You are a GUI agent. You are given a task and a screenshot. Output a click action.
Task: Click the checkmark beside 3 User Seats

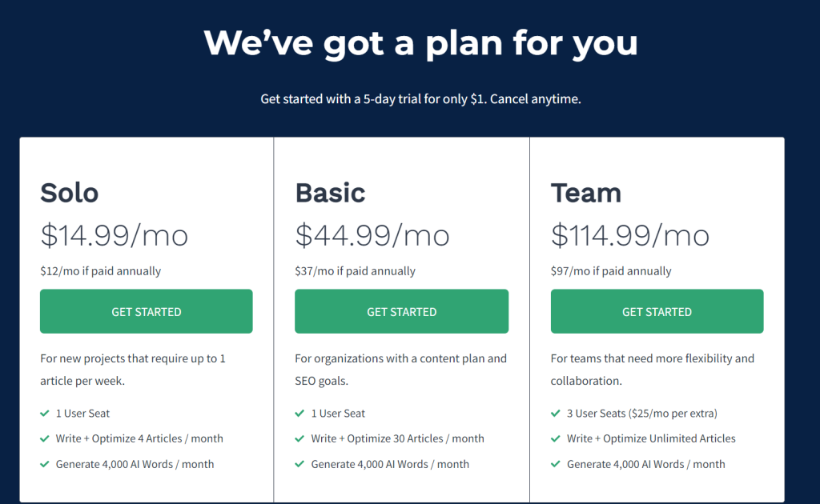click(556, 413)
